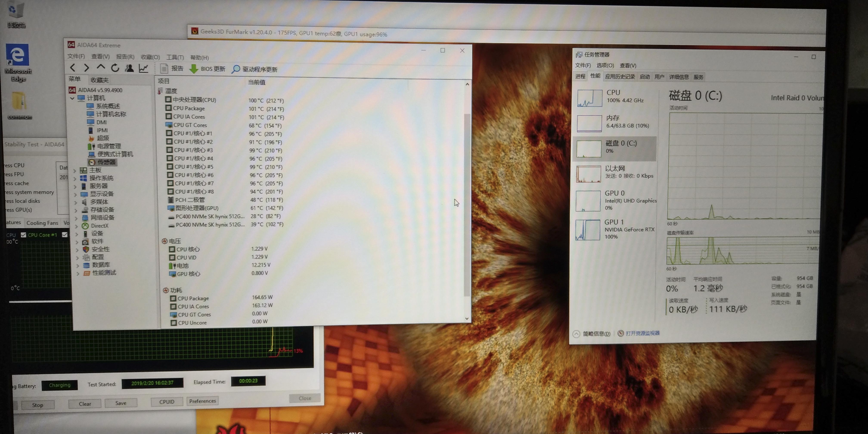The image size is (868, 434).
Task: Click Preferences button in Stability Test
Action: (x=203, y=401)
